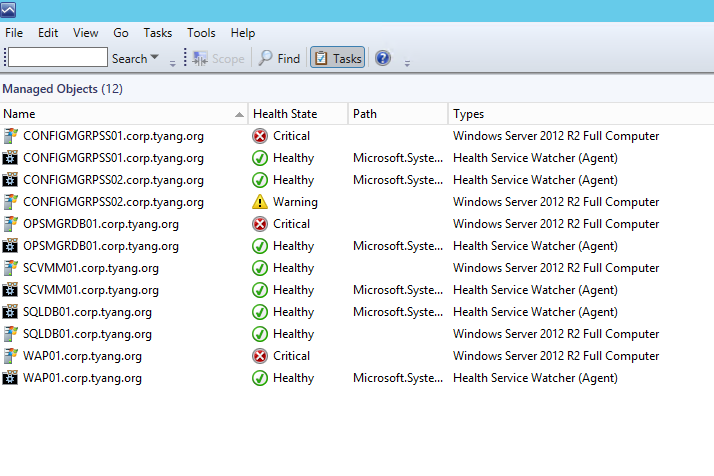Click inside the search text box
Image resolution: width=714 pixels, height=476 pixels.
(x=58, y=57)
